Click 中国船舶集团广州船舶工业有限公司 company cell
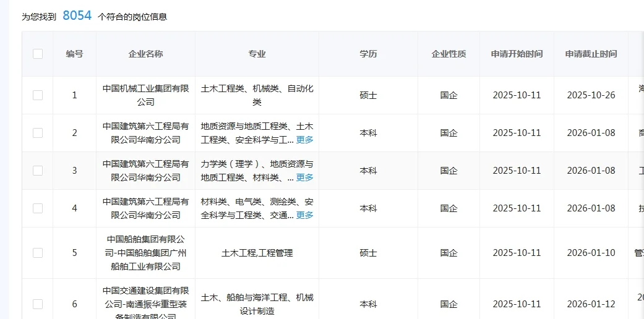644x319 pixels. tap(146, 253)
